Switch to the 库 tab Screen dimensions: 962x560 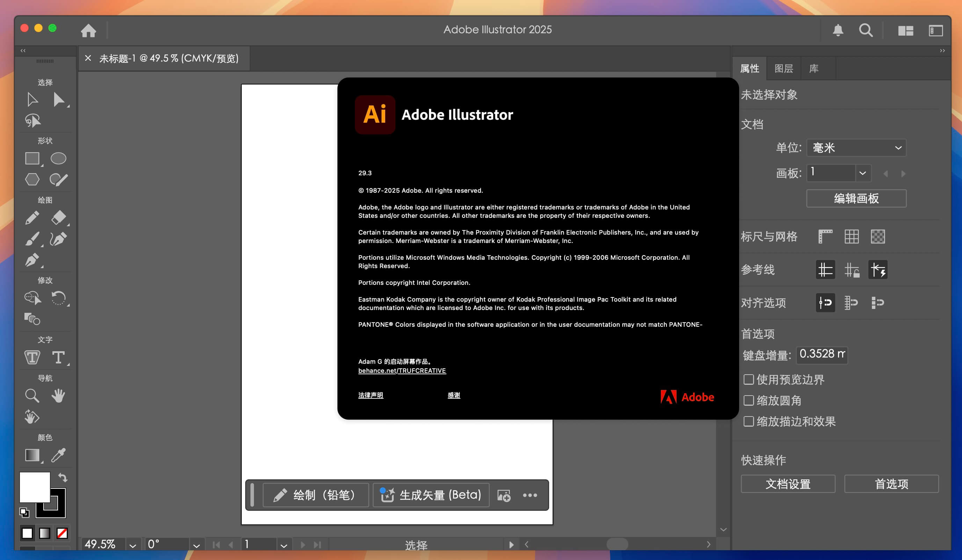pos(814,68)
